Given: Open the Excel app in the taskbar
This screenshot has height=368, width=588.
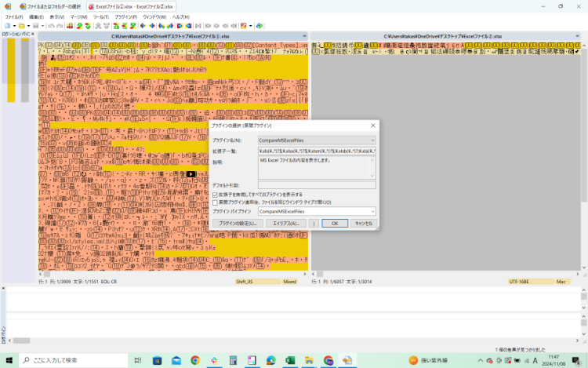Looking at the screenshot, I should 289,360.
